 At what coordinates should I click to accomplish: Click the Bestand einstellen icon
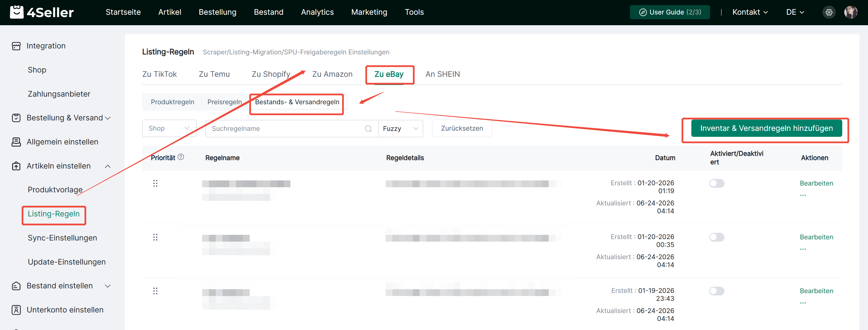[x=16, y=286]
